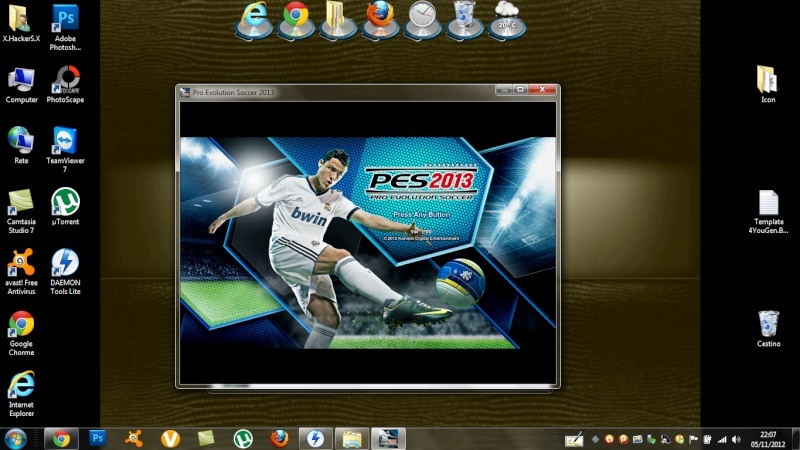This screenshot has width=800, height=450.
Task: Click the tablet input panel pen icon
Action: 573,439
